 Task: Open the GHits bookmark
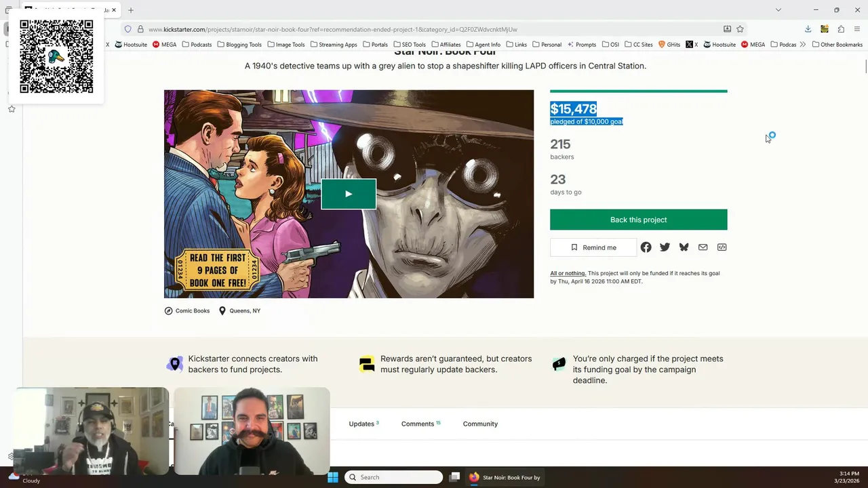point(669,45)
